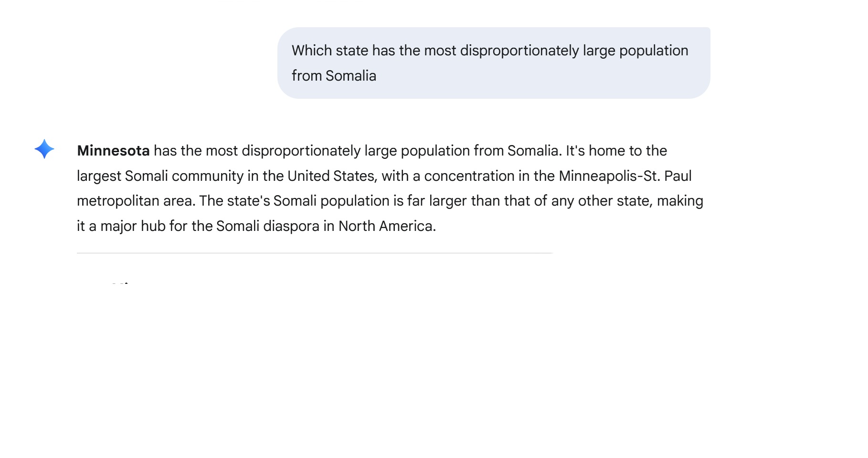Image resolution: width=868 pixels, height=458 pixels.
Task: Click 'Minneapolis-St. Paul' in the response
Action: [625, 176]
